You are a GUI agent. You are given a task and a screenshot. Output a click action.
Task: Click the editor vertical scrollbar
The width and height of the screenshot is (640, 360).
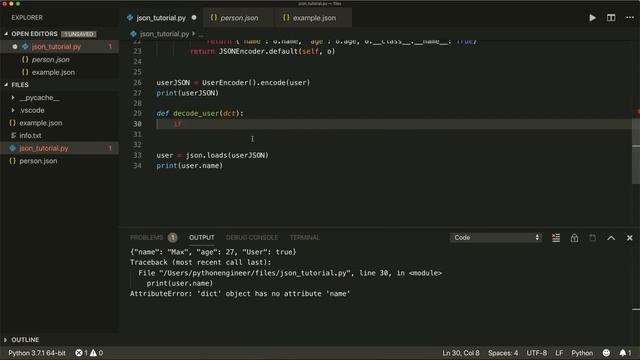coord(636,151)
